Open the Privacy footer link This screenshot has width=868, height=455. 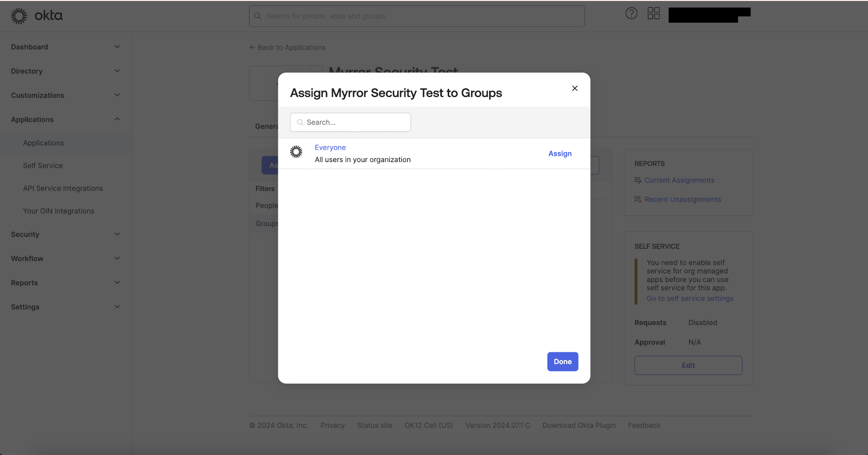(332, 426)
